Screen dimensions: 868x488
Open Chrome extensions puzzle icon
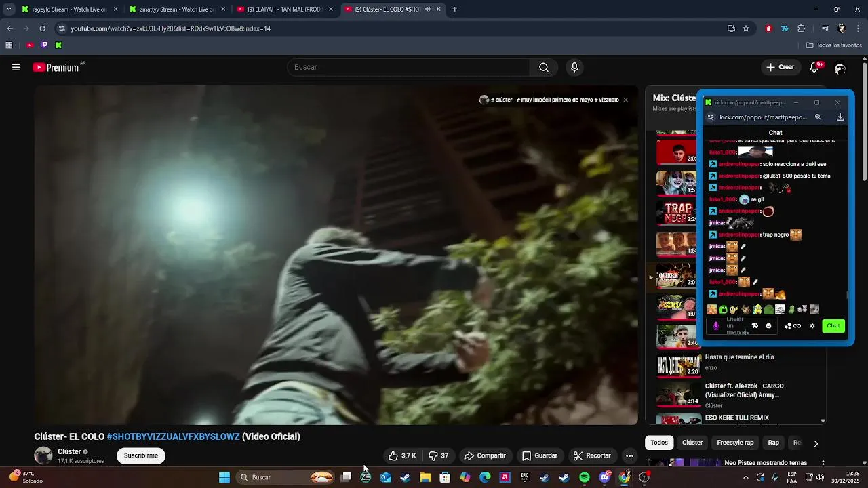point(802,28)
